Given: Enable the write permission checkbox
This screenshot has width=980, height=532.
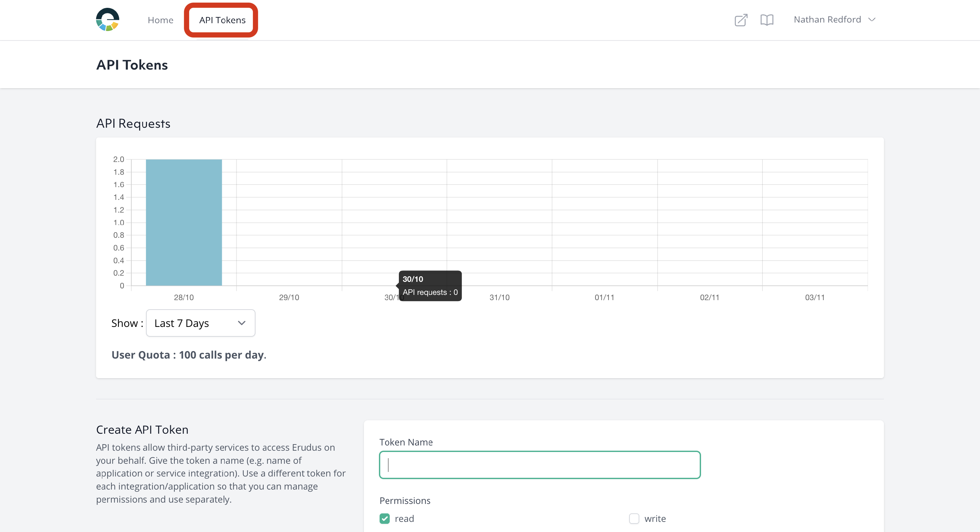Looking at the screenshot, I should point(634,518).
